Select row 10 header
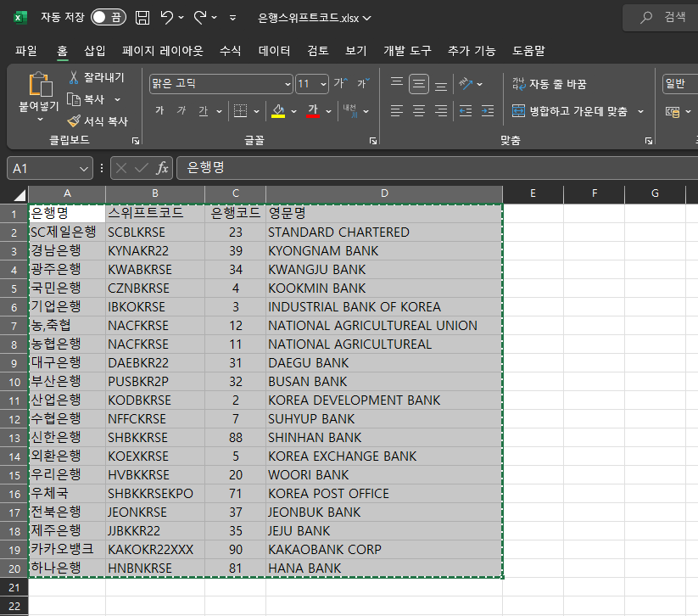The width and height of the screenshot is (698, 616). pyautogui.click(x=14, y=382)
